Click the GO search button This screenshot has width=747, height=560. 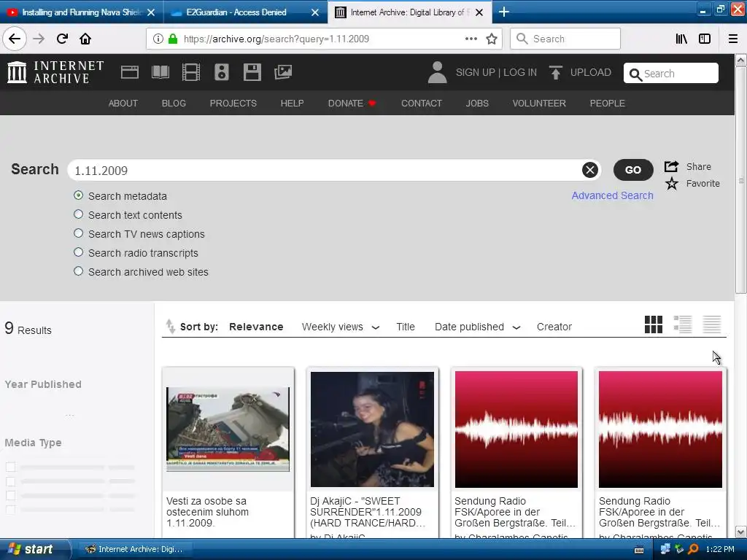click(x=632, y=170)
